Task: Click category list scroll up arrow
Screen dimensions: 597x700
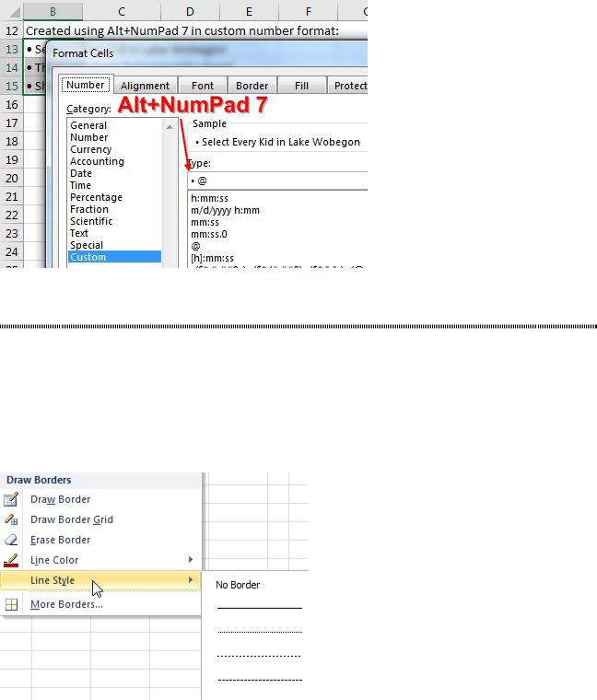Action: click(x=170, y=127)
